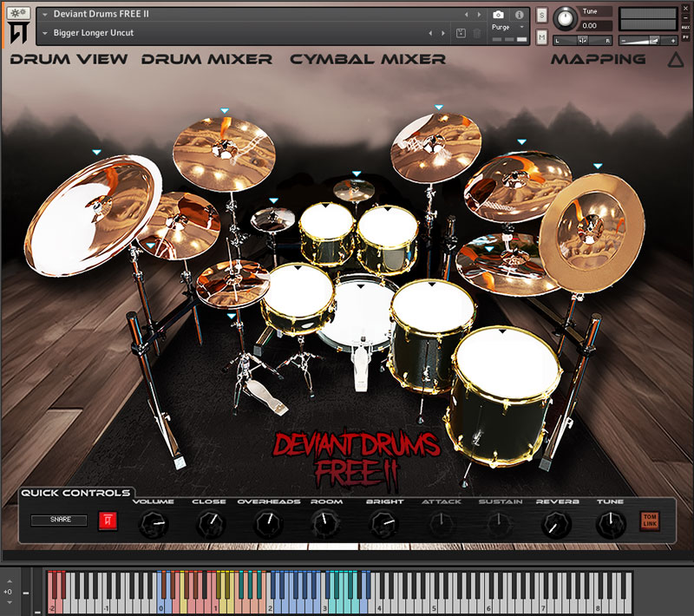This screenshot has width=694, height=616.
Task: Click the REVERB knob
Action: pos(556,524)
